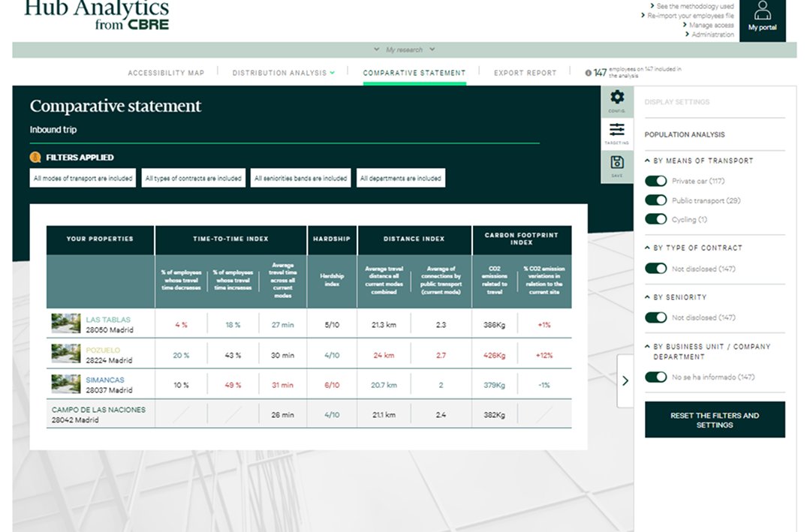This screenshot has height=532, width=810.
Task: Click the orange Filters Applied icon
Action: pos(35,158)
